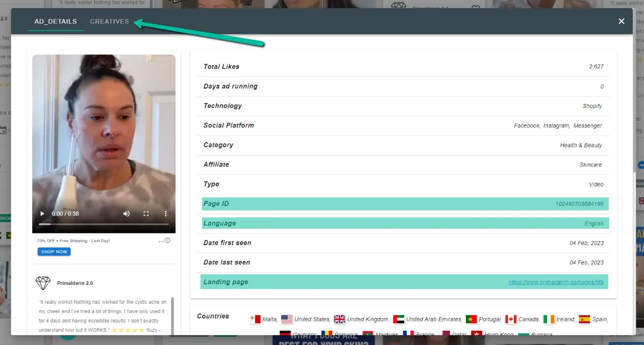Click the Primalderm 2.0 page name
This screenshot has width=644, height=345.
tap(75, 283)
